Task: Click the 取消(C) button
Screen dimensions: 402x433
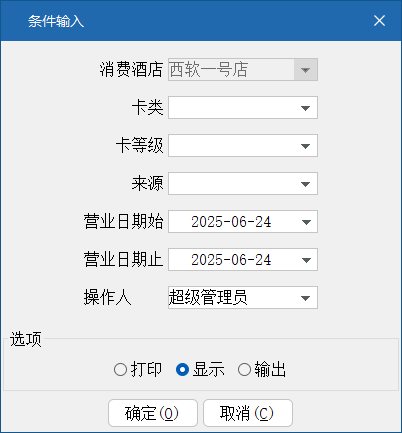Action: pyautogui.click(x=248, y=413)
